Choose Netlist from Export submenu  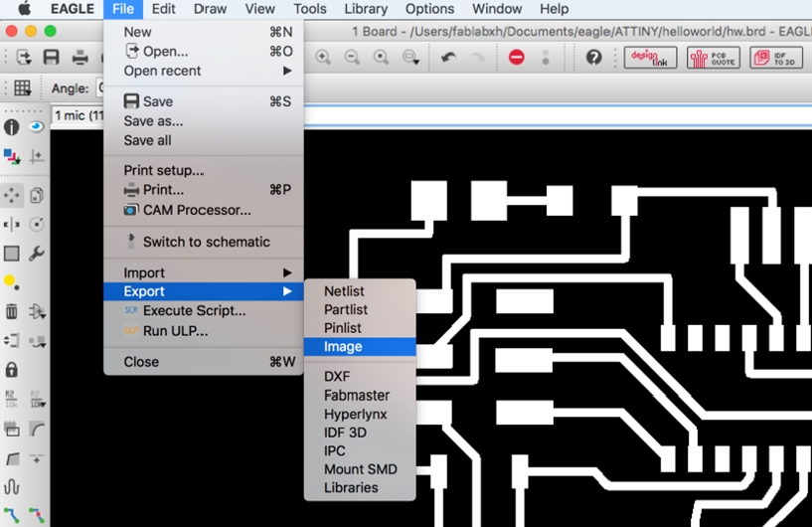click(x=360, y=291)
